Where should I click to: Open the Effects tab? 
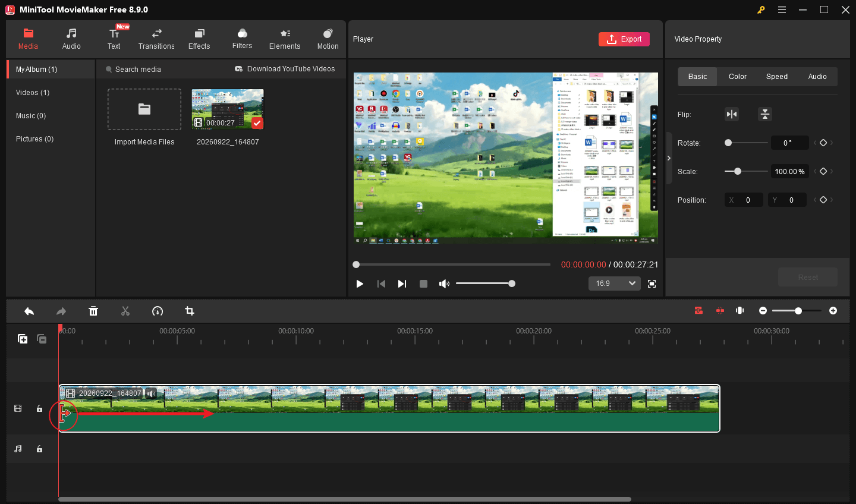199,39
